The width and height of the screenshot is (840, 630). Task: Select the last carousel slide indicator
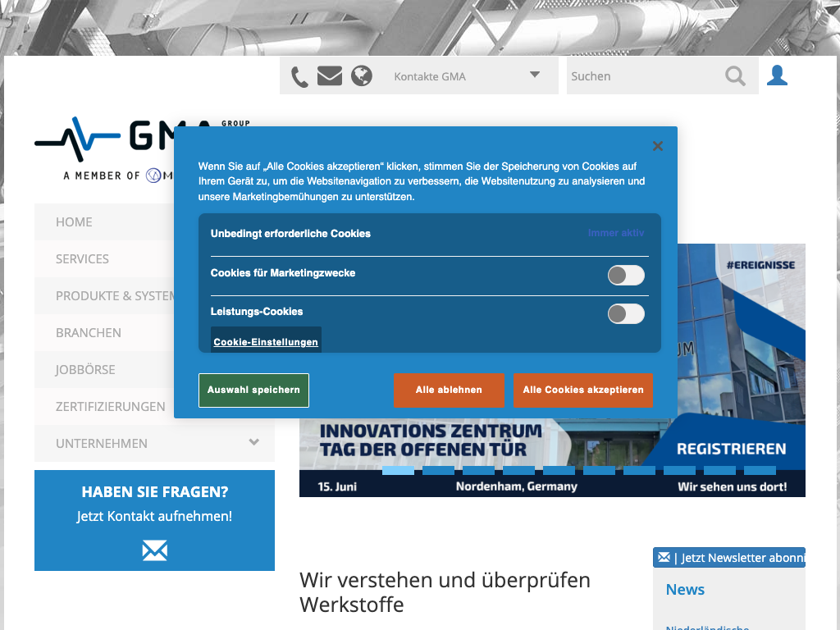[x=760, y=470]
